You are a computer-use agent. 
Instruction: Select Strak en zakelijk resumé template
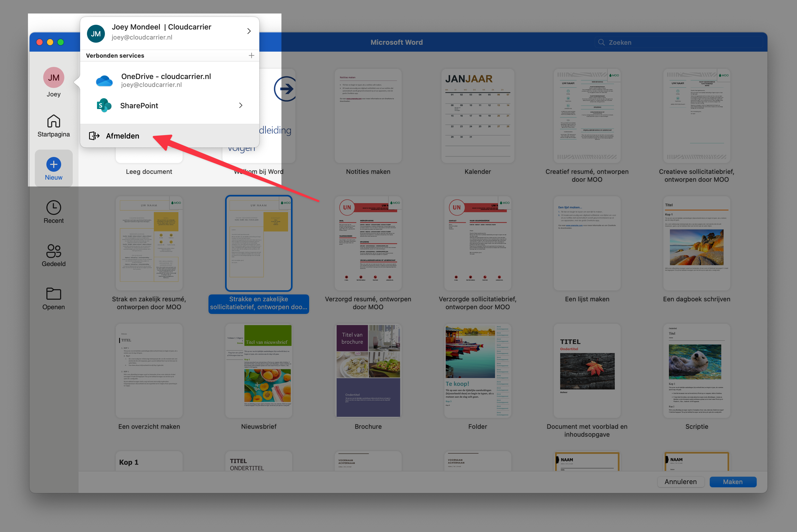click(x=149, y=243)
